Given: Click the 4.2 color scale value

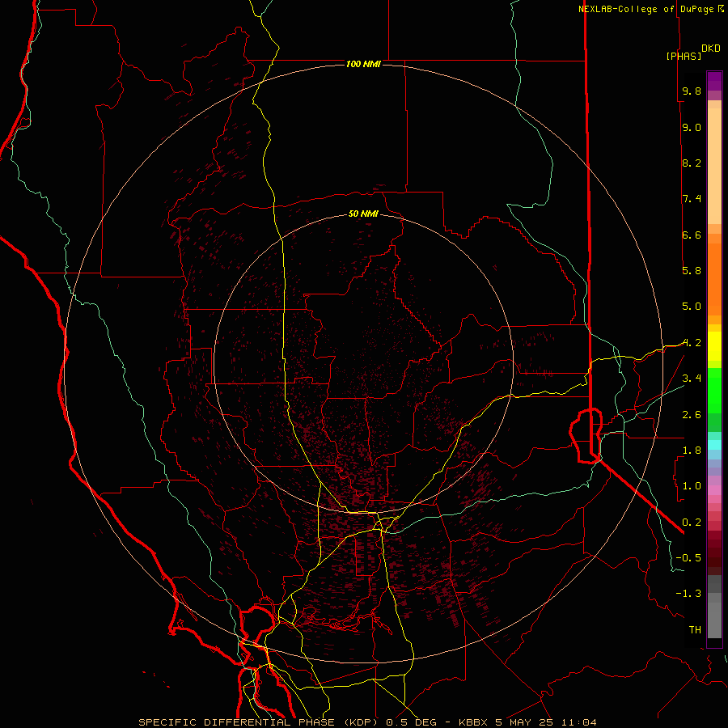Looking at the screenshot, I should pyautogui.click(x=692, y=343).
